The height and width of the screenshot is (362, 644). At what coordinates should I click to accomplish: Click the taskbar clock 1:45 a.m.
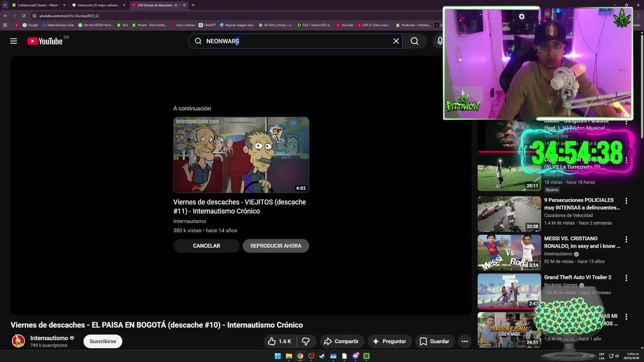coord(632,356)
